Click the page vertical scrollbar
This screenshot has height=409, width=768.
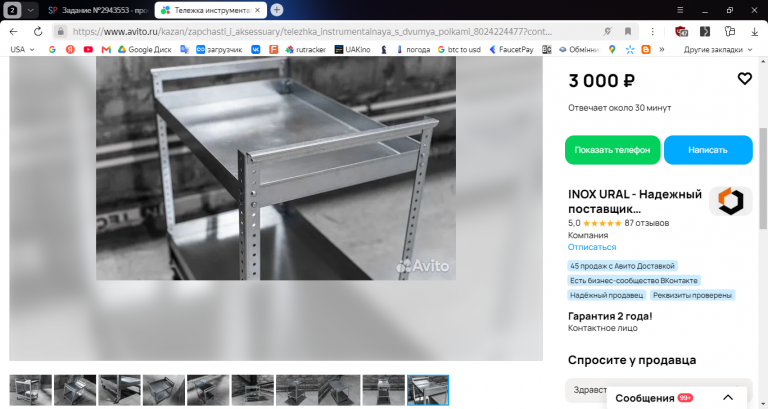click(763, 179)
